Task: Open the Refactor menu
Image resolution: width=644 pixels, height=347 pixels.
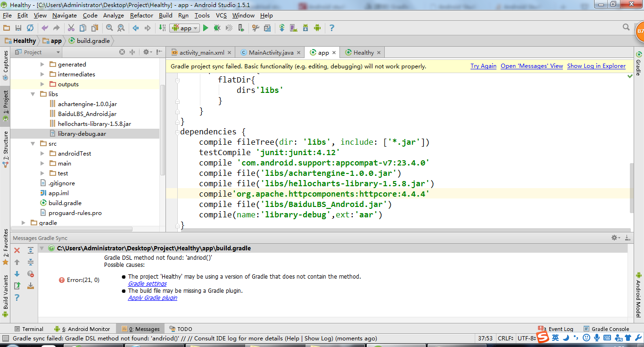Action: point(141,16)
